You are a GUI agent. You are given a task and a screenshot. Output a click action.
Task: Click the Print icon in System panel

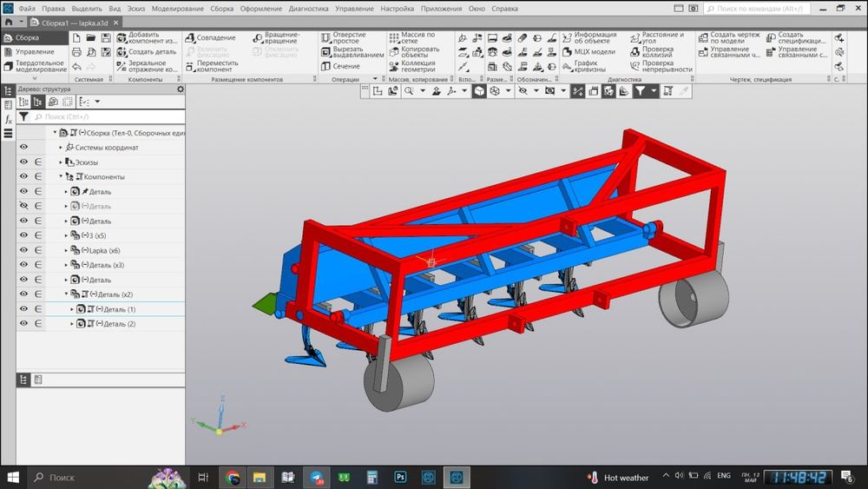coord(76,52)
